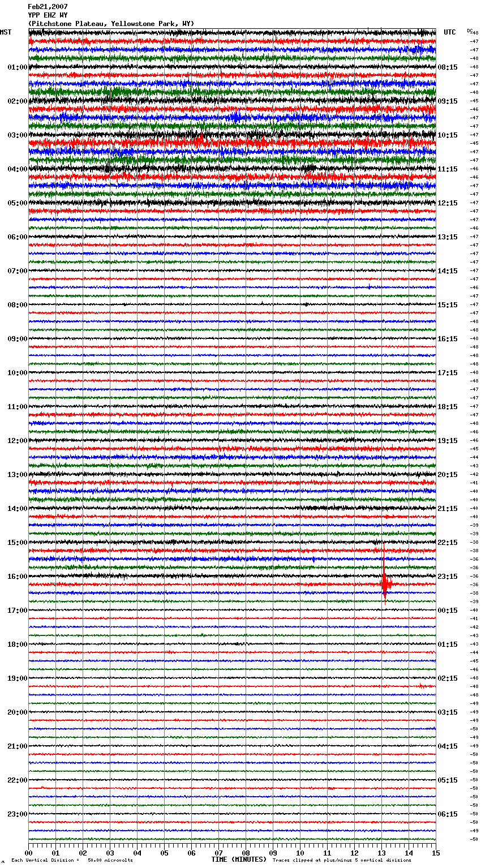Select the 14:00 MST time label

point(17,509)
